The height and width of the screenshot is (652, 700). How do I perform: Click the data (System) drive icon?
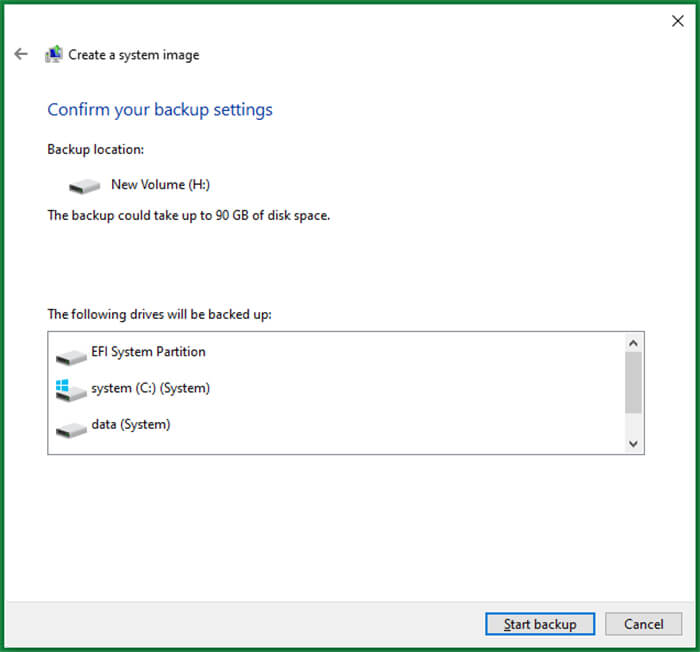[71, 427]
